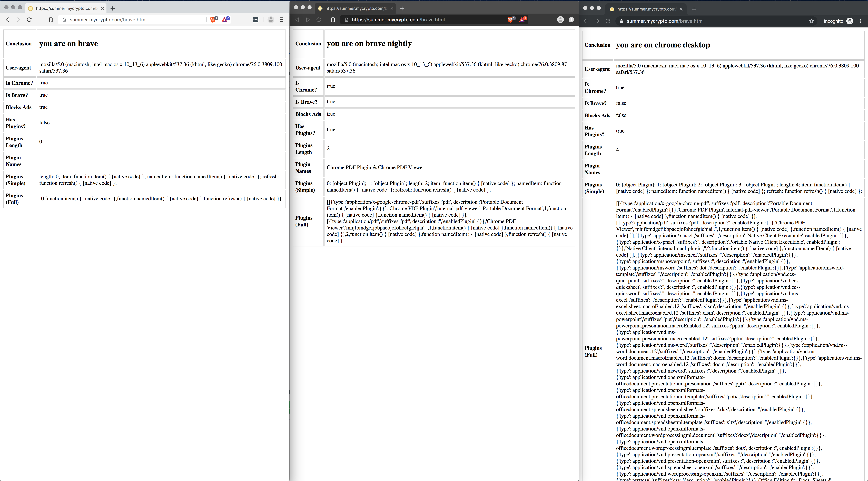Image resolution: width=868 pixels, height=481 pixels.
Task: Click Is Brave? 'false' value in Chrome window
Action: (x=621, y=103)
